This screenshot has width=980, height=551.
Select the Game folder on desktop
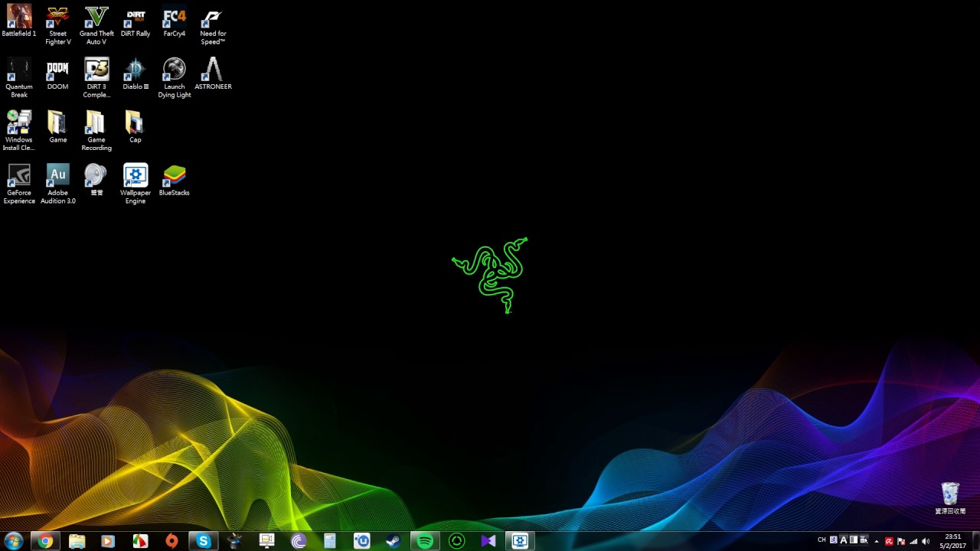pos(57,127)
